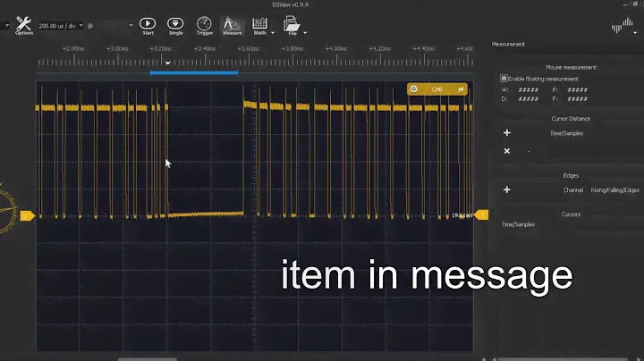The image size is (644, 361).
Task: Click the left channel 0 level marker
Action: point(26,215)
